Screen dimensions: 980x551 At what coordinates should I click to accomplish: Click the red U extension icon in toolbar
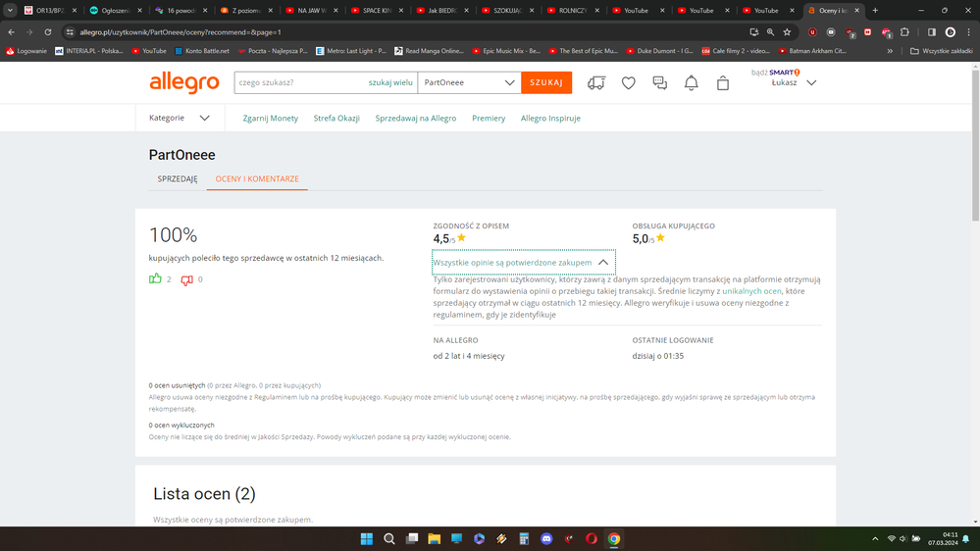[x=812, y=31]
